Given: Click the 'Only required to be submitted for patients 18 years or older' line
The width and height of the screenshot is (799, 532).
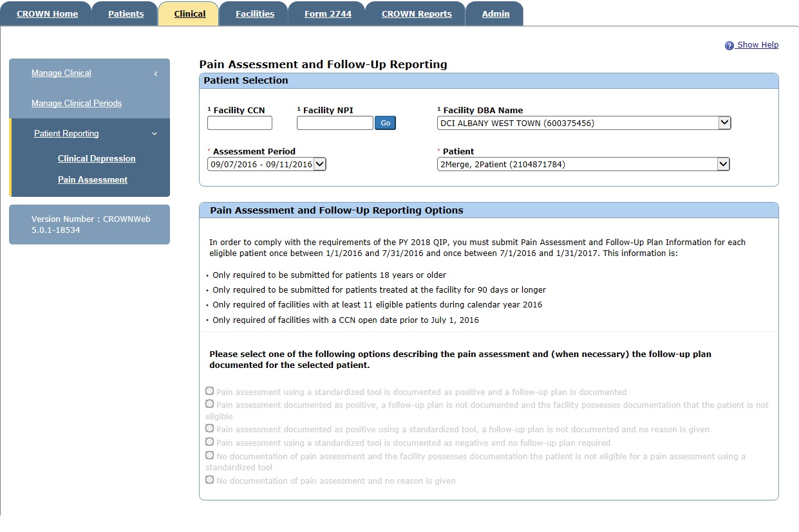Looking at the screenshot, I should click(329, 275).
